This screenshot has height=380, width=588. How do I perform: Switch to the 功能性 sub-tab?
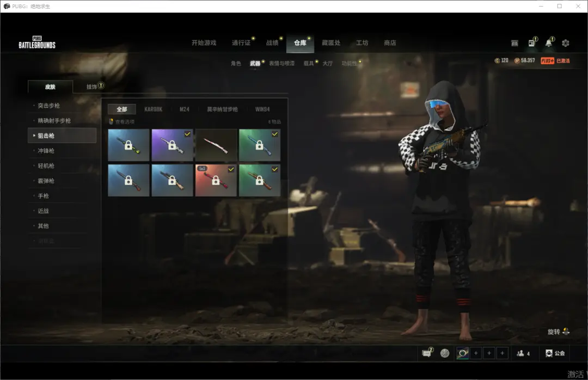point(349,63)
